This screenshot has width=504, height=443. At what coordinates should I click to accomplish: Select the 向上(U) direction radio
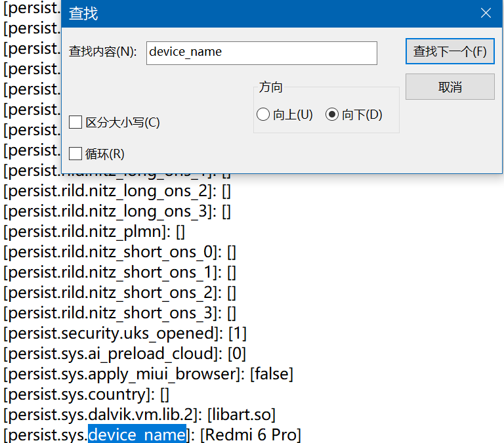pyautogui.click(x=264, y=115)
